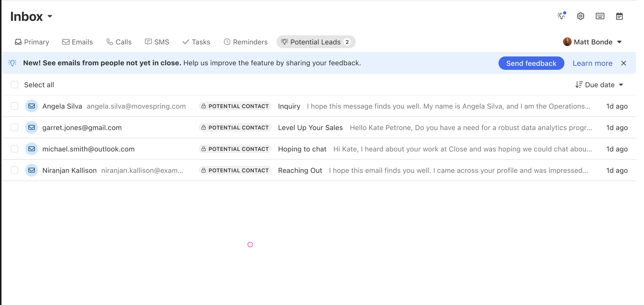Follow the Learn more link
The height and width of the screenshot is (305, 644).
pos(592,63)
